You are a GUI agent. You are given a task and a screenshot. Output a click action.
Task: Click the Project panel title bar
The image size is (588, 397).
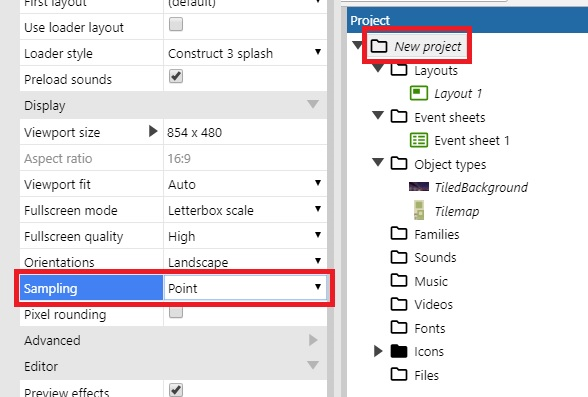467,20
